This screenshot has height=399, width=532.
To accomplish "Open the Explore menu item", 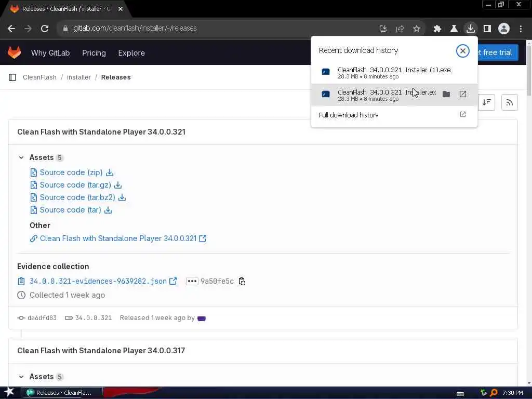I will pos(131,53).
